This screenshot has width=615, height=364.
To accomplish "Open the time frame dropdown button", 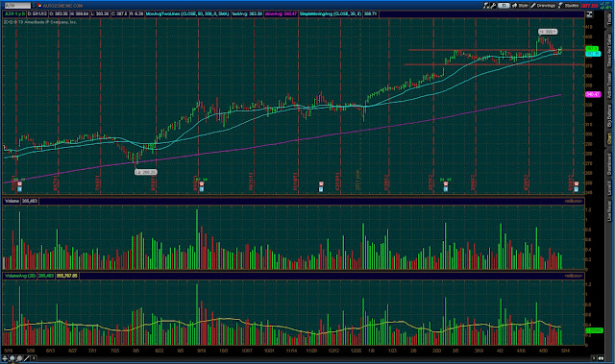I will 504,6.
